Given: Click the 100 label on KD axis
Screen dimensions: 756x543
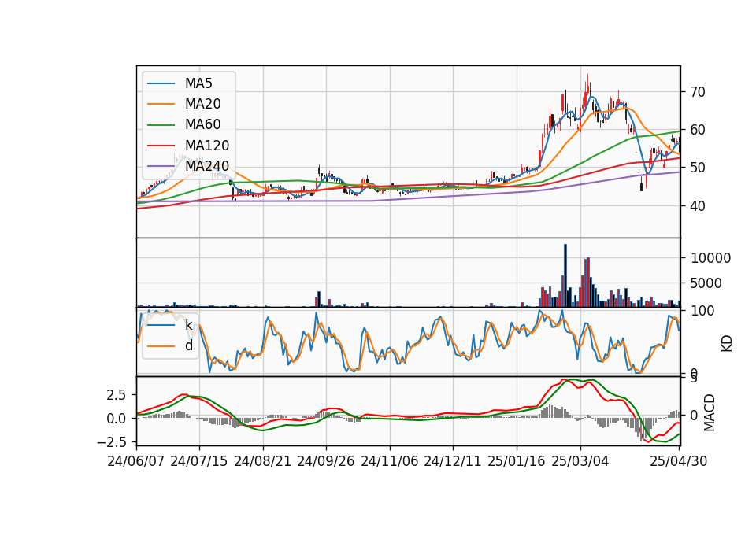Looking at the screenshot, I should tap(702, 311).
